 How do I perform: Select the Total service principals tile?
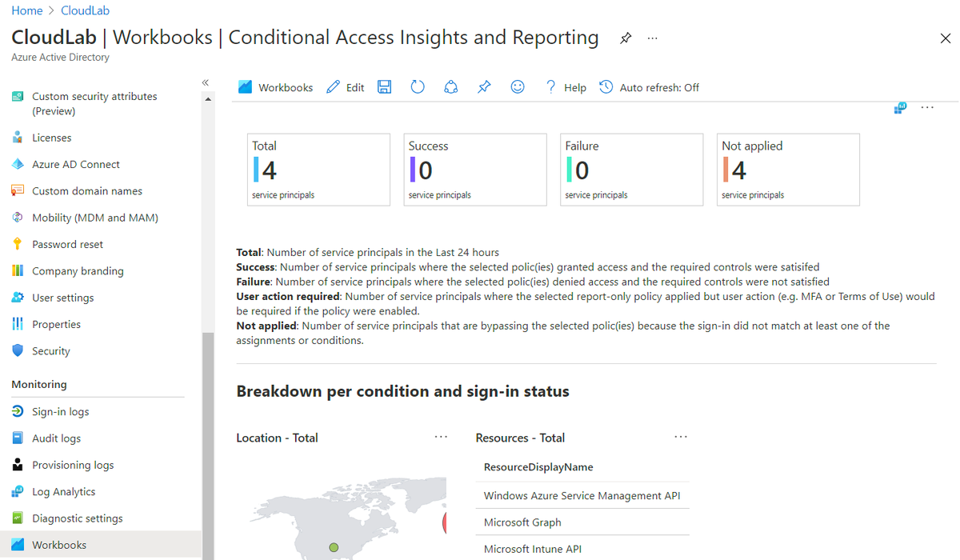[x=318, y=170]
